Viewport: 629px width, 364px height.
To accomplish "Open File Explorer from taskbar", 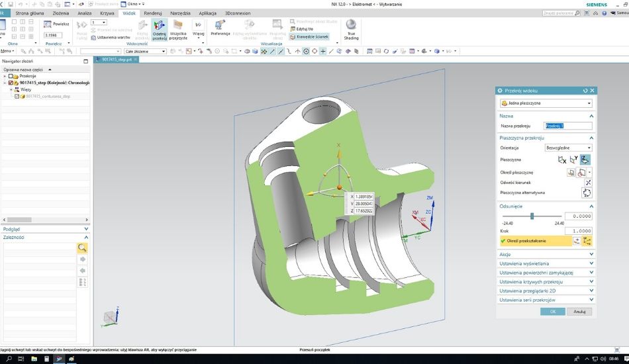I will 34,359.
